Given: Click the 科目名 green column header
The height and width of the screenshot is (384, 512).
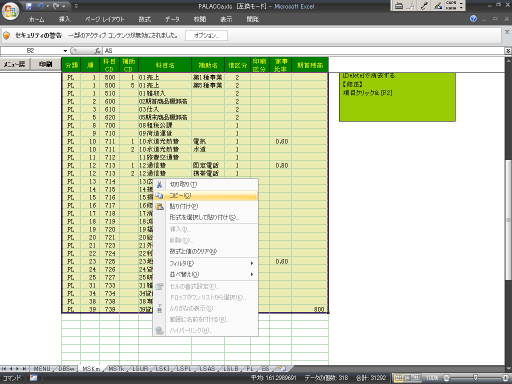Looking at the screenshot, I should tap(165, 65).
